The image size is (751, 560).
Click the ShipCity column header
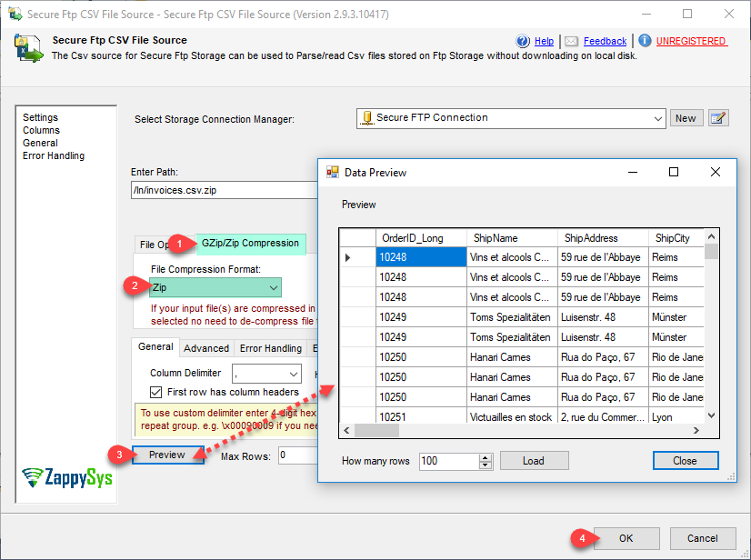(676, 238)
